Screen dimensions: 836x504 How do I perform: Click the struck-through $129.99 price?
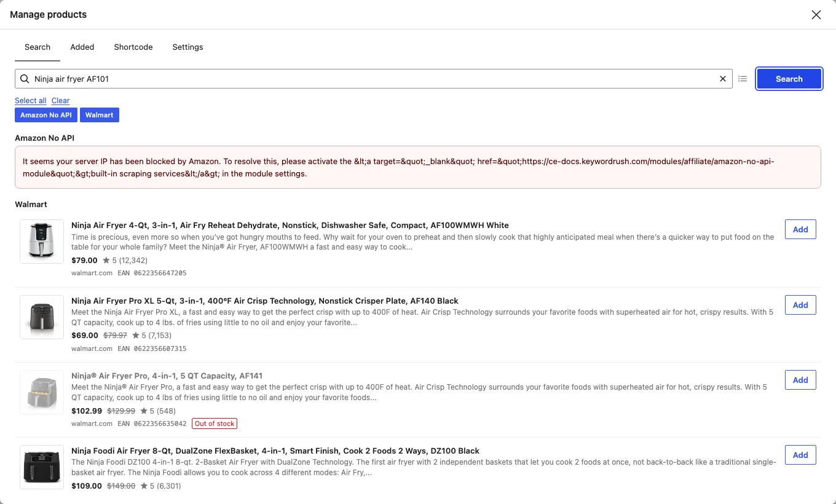point(121,411)
